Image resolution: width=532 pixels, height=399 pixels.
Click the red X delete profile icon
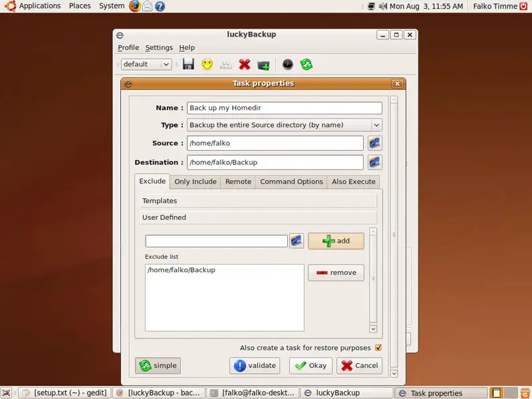(244, 64)
